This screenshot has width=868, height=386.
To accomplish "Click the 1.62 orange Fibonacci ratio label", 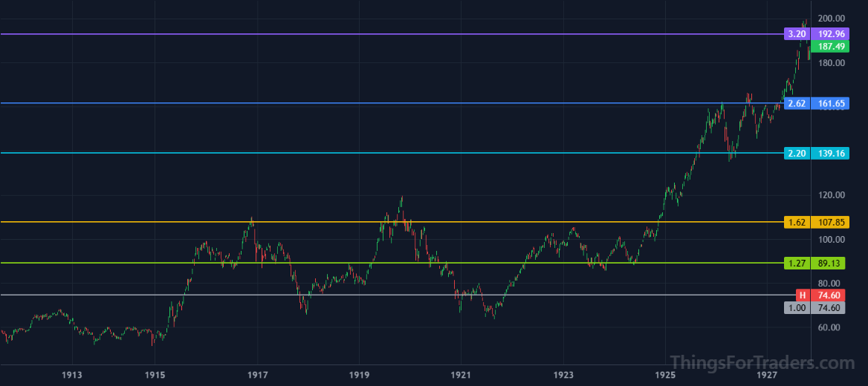I will coord(797,222).
